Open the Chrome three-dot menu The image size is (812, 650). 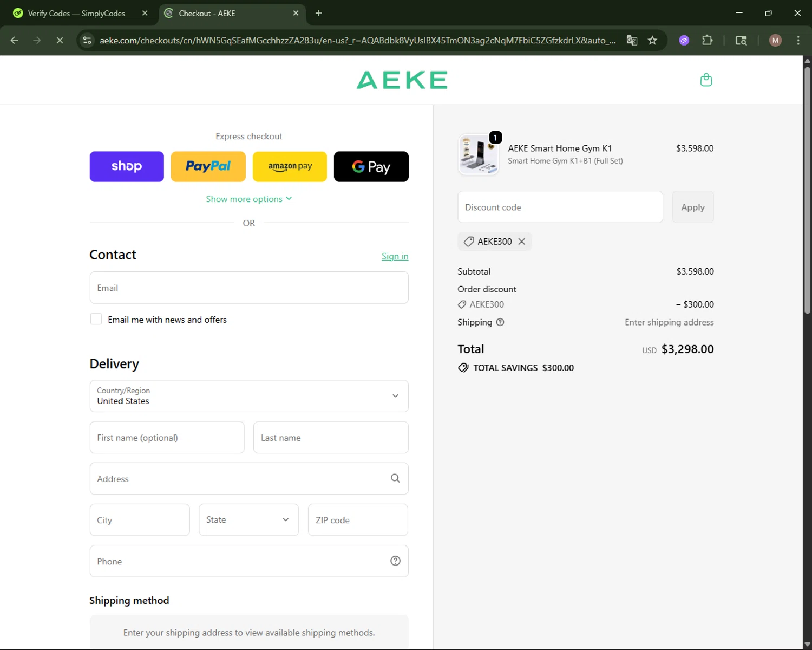(798, 40)
